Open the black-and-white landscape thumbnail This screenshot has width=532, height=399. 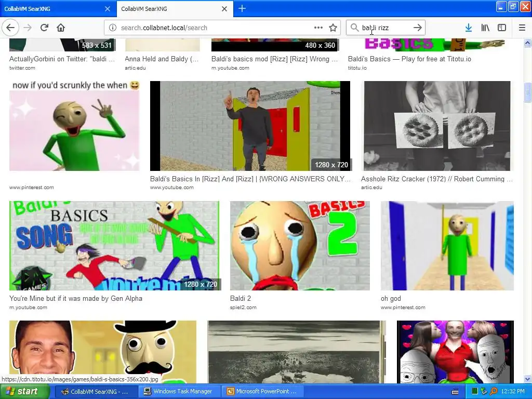pos(297,352)
